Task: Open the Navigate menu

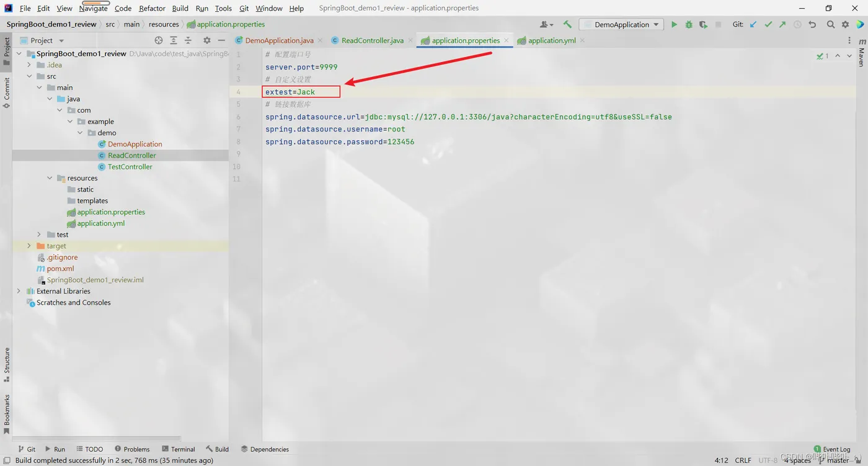Action: [94, 8]
